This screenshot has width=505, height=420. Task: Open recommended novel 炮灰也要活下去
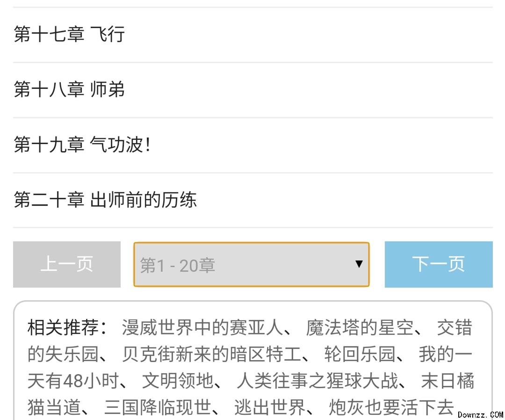(391, 407)
